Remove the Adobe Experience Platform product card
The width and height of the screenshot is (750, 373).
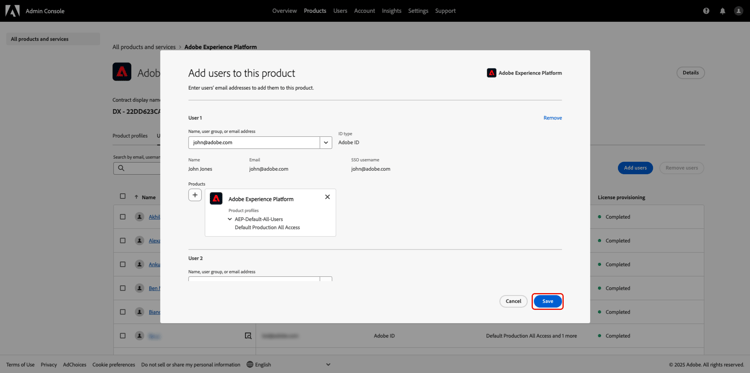327,197
